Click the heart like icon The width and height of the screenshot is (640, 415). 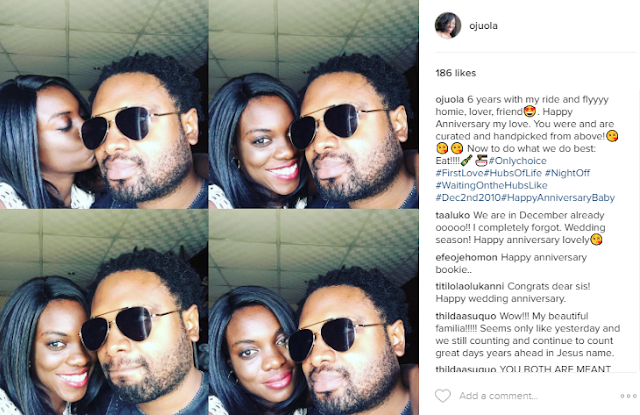pos(443,395)
